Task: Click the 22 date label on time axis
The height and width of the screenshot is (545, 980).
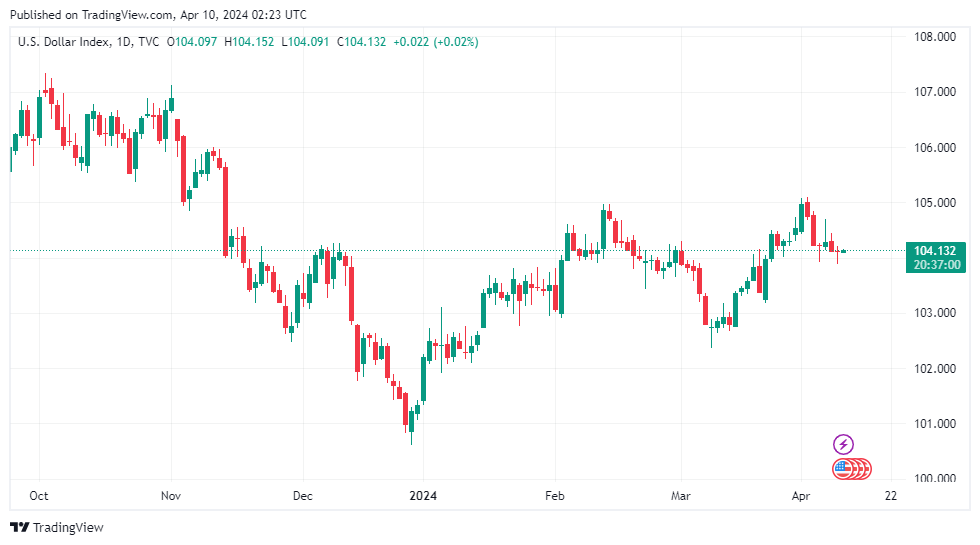Action: 890,495
